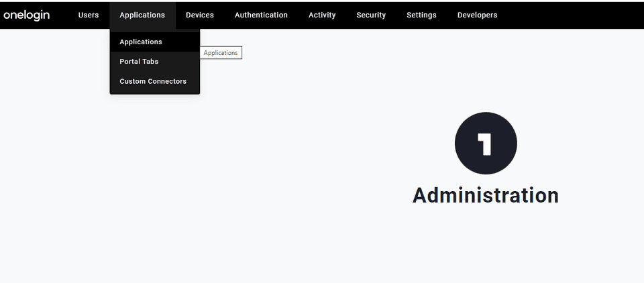Choose Custom Connectors from dropdown
The width and height of the screenshot is (644, 283).
coord(154,81)
